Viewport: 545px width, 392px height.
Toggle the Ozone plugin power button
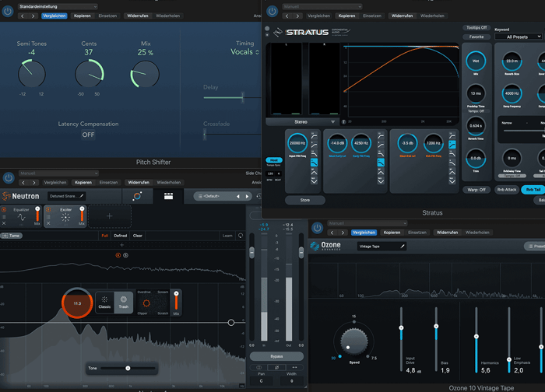point(317,228)
